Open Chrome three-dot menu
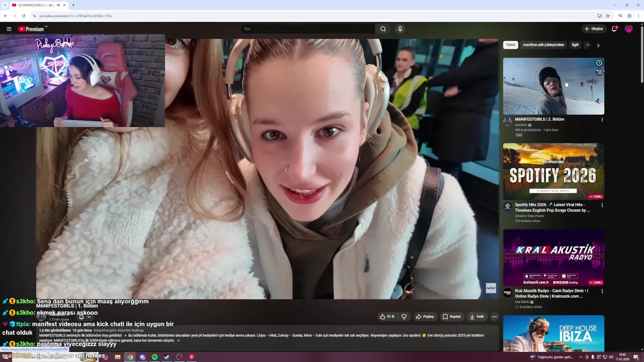Viewport: 644px width, 362px height. point(638,16)
